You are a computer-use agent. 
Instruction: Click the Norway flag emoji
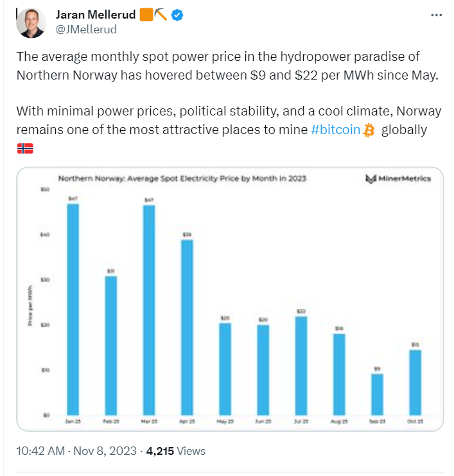click(x=25, y=148)
